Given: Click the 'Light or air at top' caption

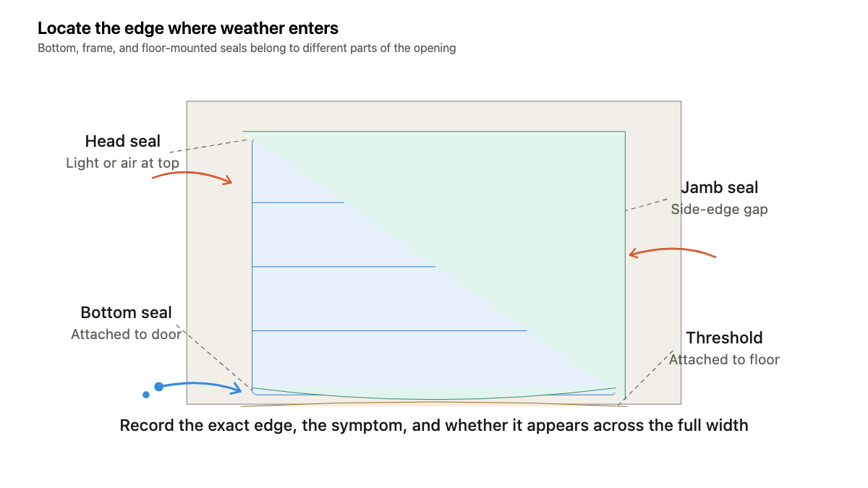Looking at the screenshot, I should click(122, 163).
